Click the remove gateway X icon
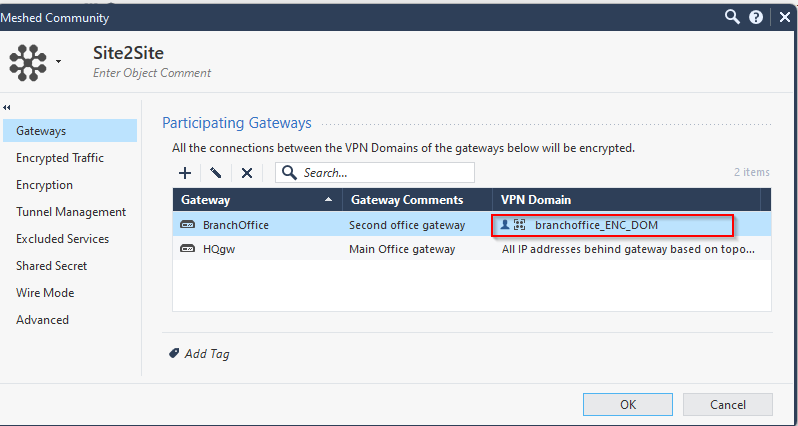Image resolution: width=798 pixels, height=426 pixels. coord(247,173)
